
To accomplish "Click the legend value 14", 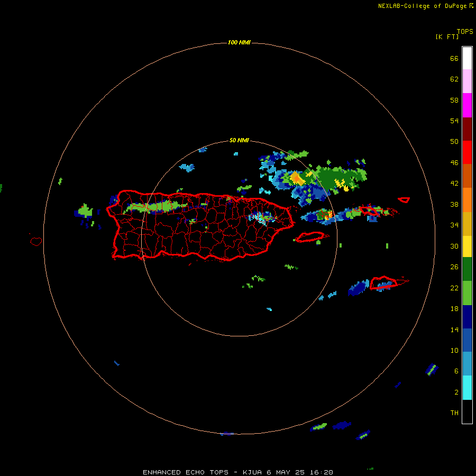I will coord(454,329).
